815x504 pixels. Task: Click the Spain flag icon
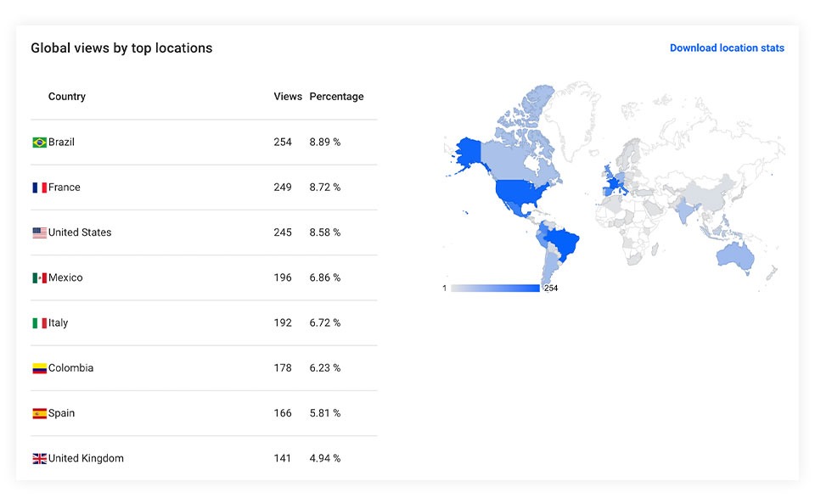(40, 413)
